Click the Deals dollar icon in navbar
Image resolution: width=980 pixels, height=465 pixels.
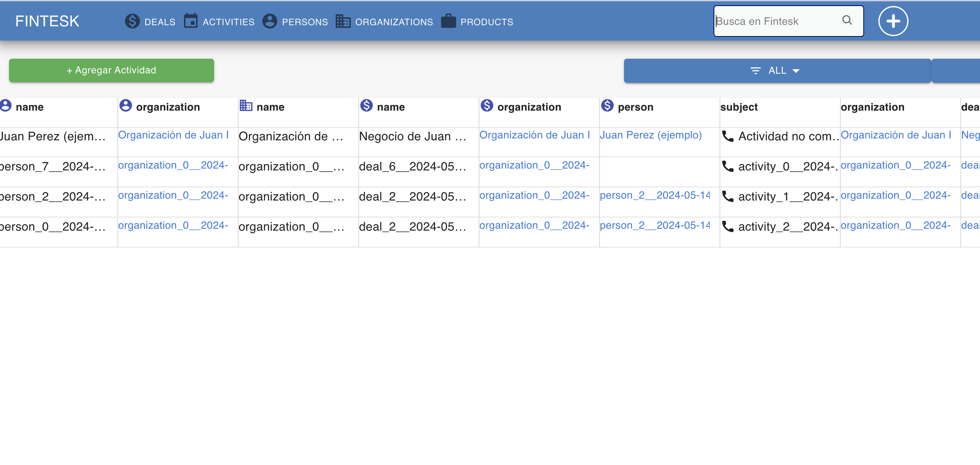click(x=132, y=21)
